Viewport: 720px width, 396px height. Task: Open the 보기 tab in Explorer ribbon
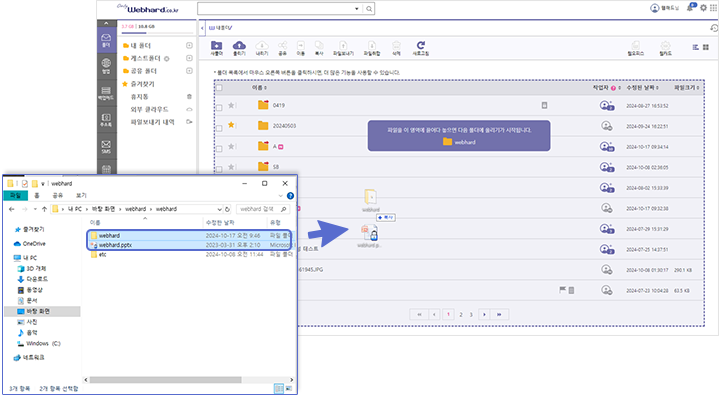pos(81,196)
